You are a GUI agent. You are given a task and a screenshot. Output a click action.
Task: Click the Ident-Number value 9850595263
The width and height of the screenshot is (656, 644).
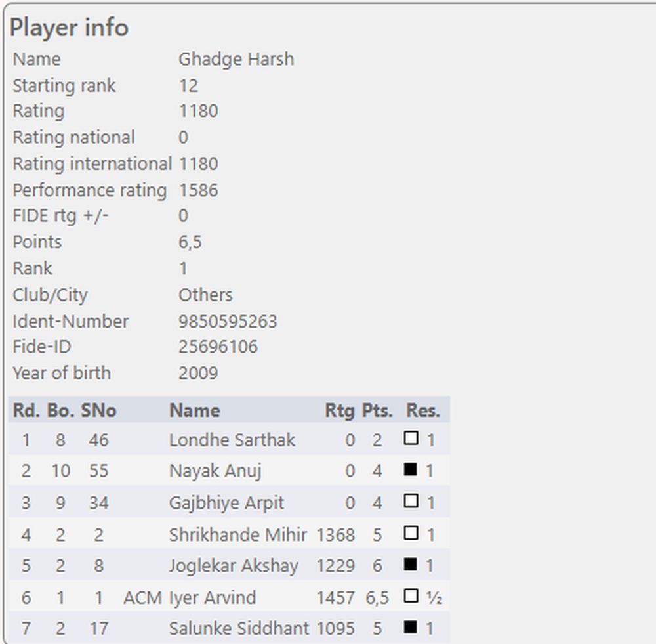point(228,321)
